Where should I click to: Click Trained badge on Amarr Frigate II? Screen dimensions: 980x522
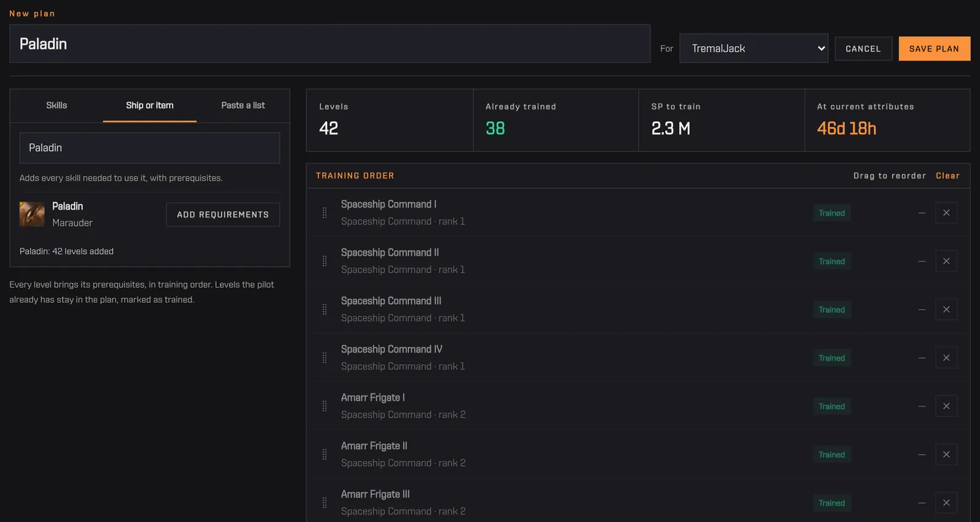832,455
